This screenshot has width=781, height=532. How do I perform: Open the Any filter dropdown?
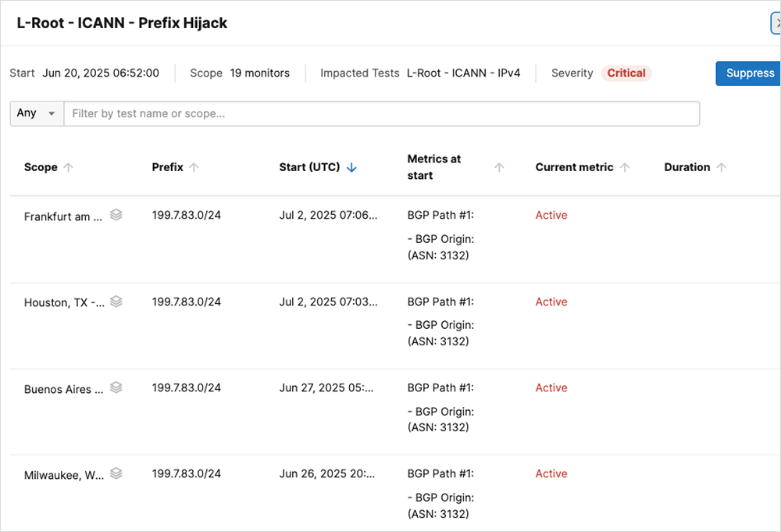pos(37,113)
